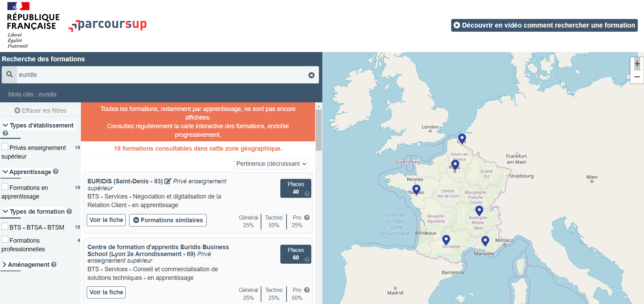644x304 pixels.
Task: Enable the BTS - BTSA - BTSM filter
Action: 5,226
